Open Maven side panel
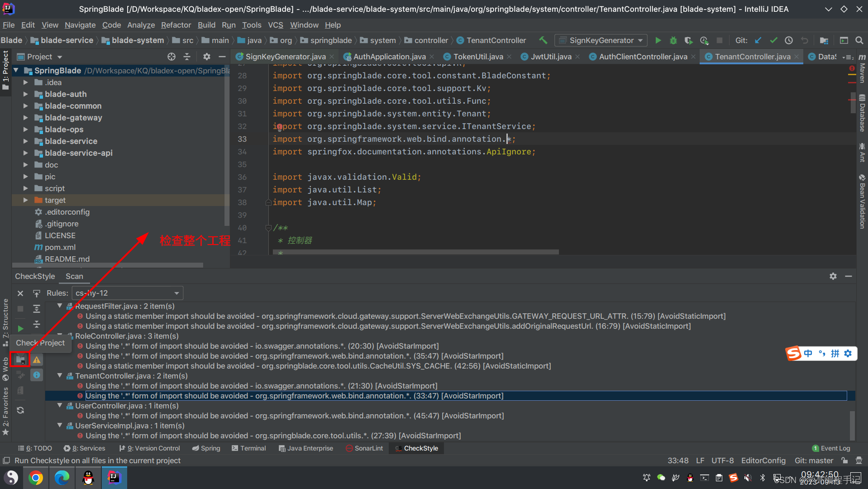 click(862, 69)
